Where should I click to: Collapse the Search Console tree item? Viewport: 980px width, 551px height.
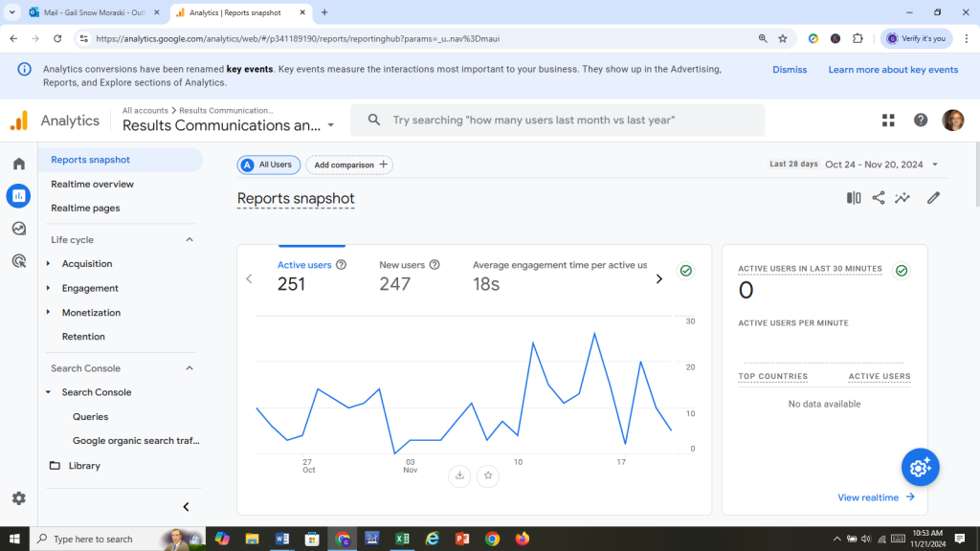click(48, 392)
